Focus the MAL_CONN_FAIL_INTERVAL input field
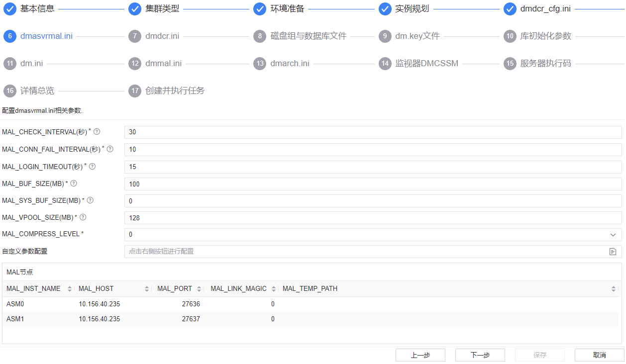 [x=373, y=150]
